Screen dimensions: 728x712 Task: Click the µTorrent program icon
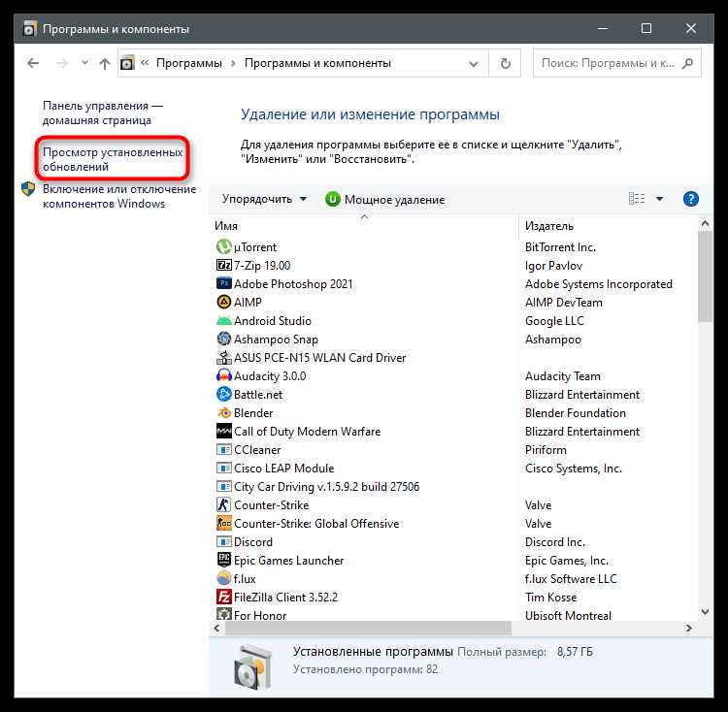224,246
